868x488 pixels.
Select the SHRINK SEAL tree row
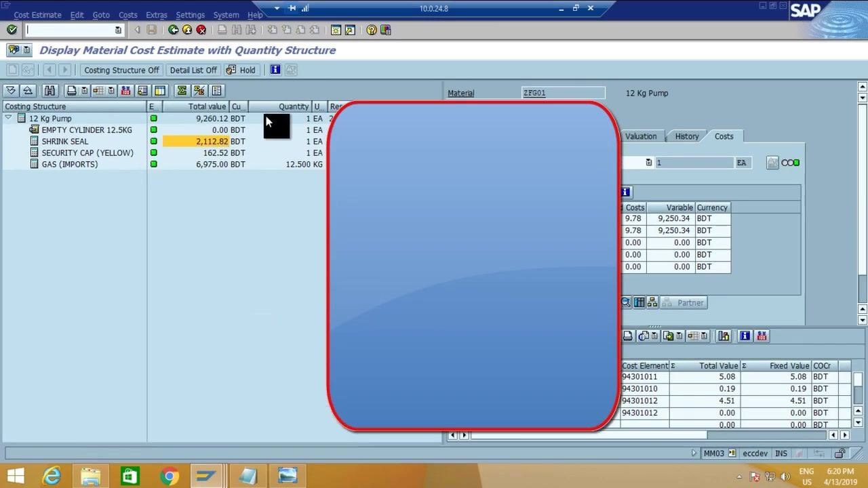click(65, 141)
